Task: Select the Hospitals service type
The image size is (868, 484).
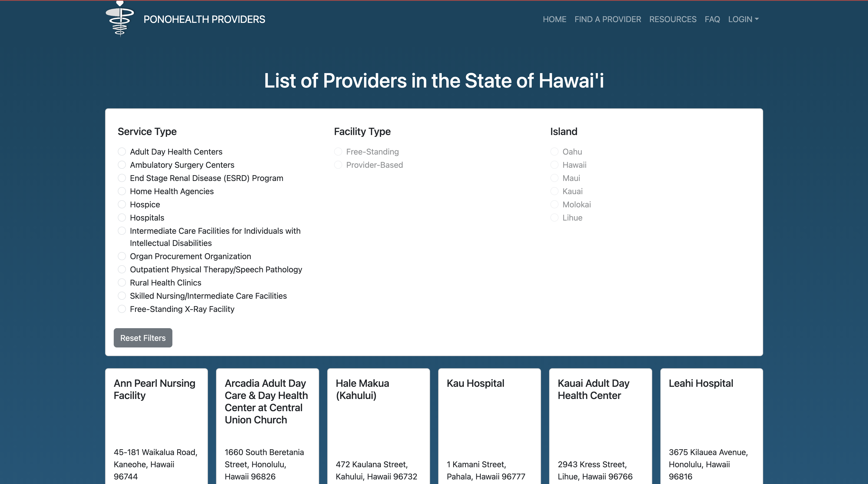Action: click(122, 218)
